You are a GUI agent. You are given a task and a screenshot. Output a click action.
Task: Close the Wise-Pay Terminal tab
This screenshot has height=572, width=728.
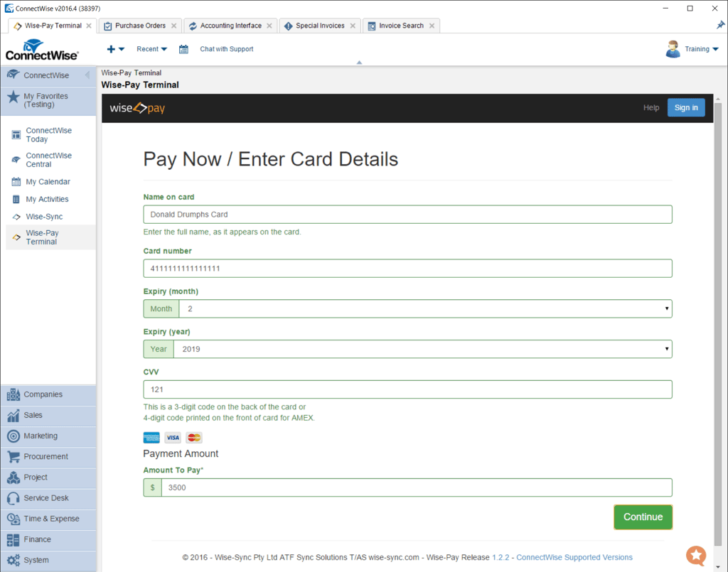pos(89,26)
